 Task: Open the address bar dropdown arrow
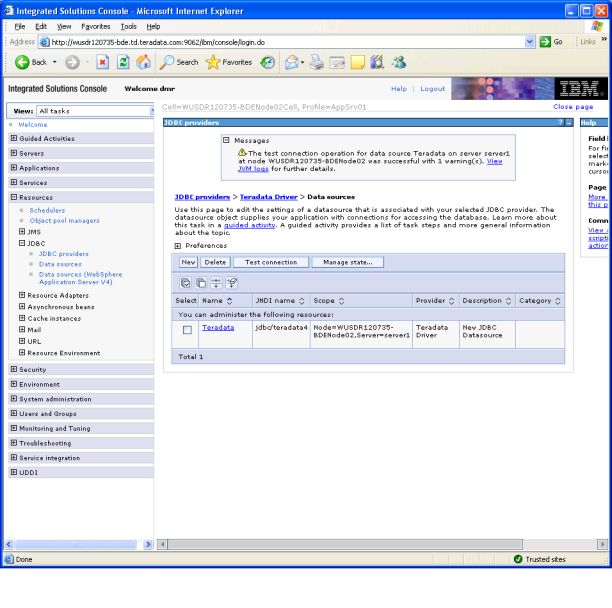coord(529,42)
